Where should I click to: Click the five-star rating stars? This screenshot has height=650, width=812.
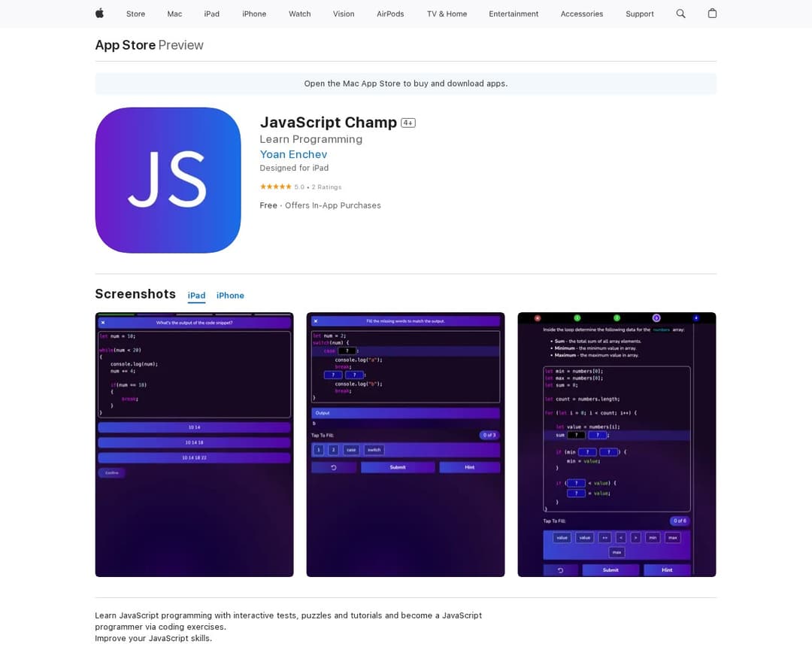coord(275,187)
